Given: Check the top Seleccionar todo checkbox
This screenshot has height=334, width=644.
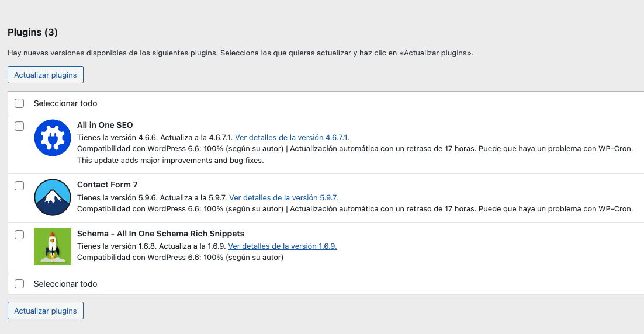Looking at the screenshot, I should tap(19, 103).
